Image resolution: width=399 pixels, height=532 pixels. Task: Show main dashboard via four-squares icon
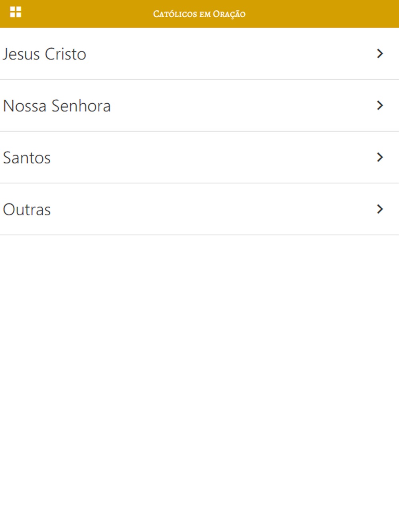pos(16,12)
